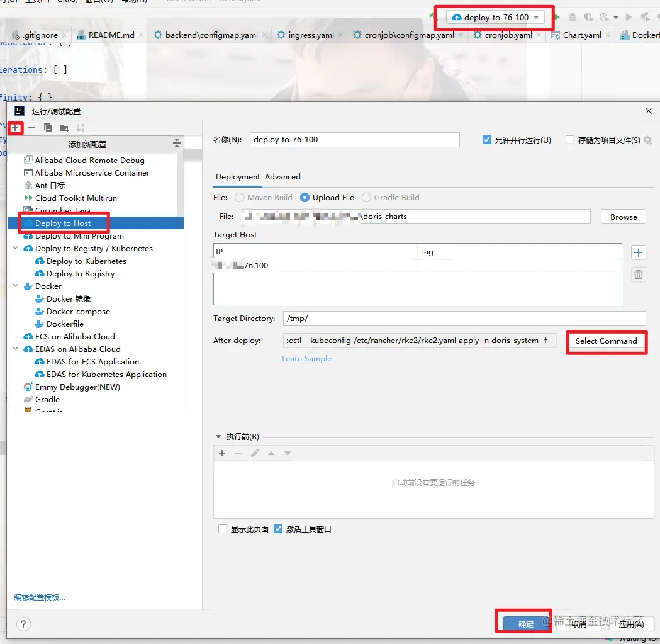Sort configurations icon in dialog toolbar
This screenshot has height=644, width=660.
81,128
